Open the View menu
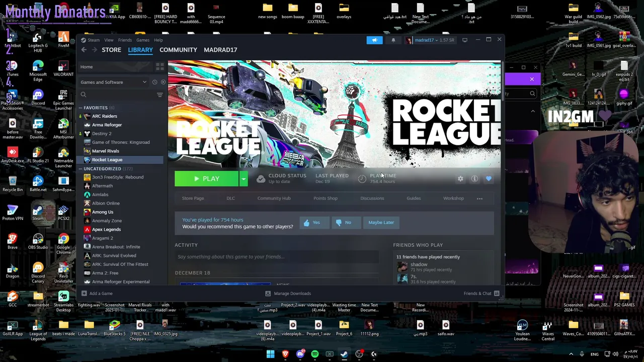This screenshot has width=644, height=362. (x=109, y=40)
